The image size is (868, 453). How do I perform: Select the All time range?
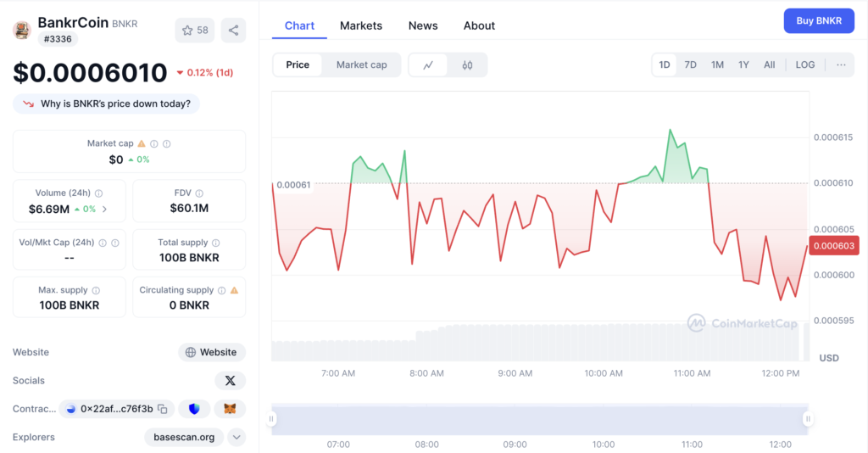(770, 64)
